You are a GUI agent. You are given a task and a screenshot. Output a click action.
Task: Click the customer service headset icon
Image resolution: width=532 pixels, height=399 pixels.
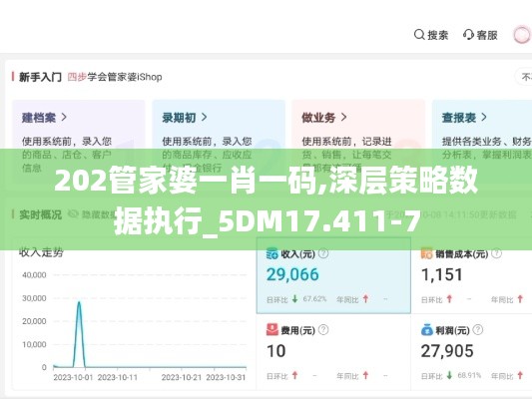(468, 35)
